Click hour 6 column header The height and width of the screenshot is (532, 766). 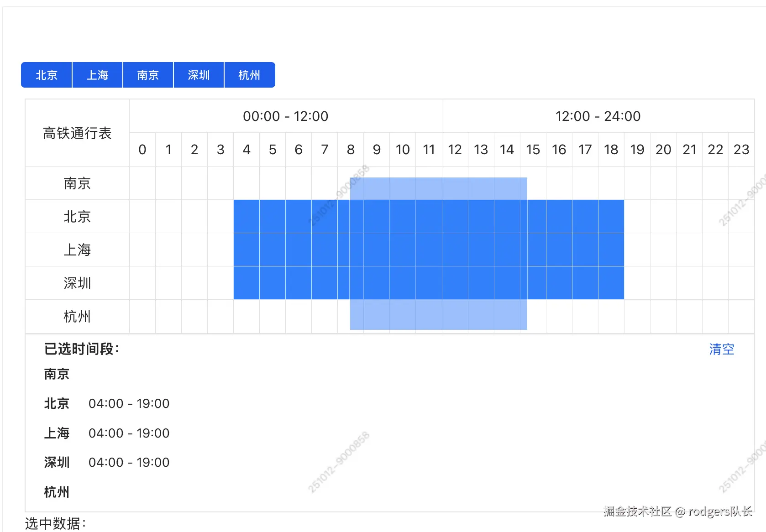click(299, 150)
